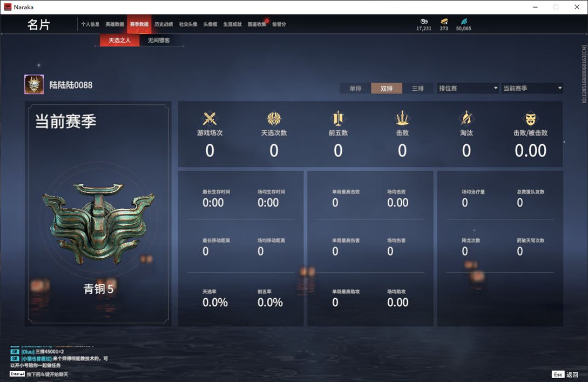The width and height of the screenshot is (588, 382).
Task: Click the silver coin currency icon
Action: coord(424,22)
